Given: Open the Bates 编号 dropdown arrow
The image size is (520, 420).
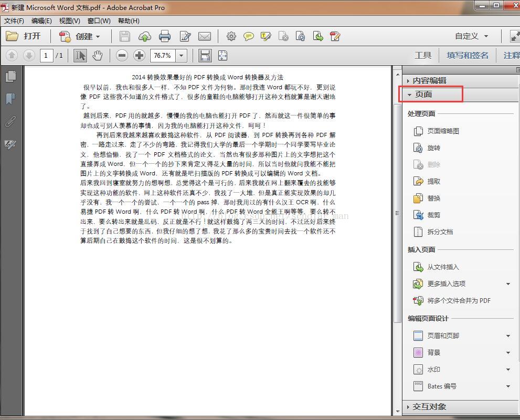Looking at the screenshot, I should 508,386.
